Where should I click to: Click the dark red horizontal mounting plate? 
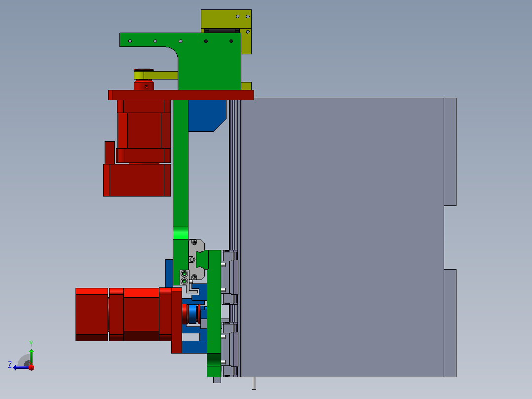[181, 95]
